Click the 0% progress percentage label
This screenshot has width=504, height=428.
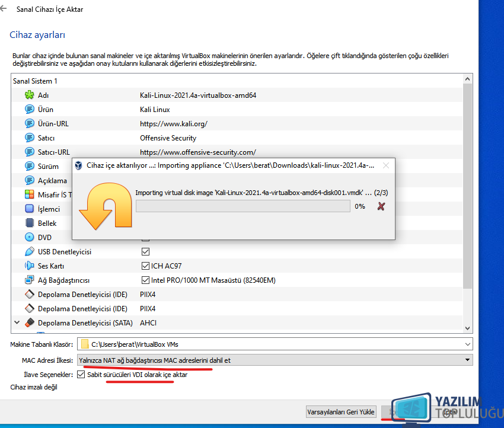tap(360, 206)
